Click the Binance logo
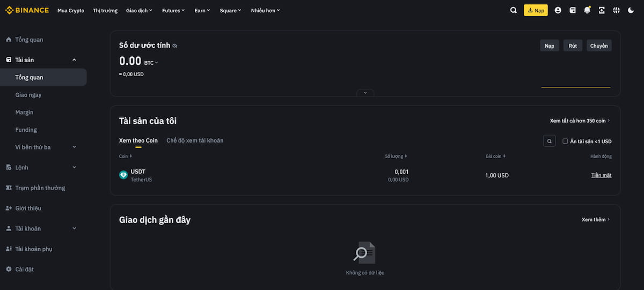This screenshot has width=644, height=290. coord(27,10)
